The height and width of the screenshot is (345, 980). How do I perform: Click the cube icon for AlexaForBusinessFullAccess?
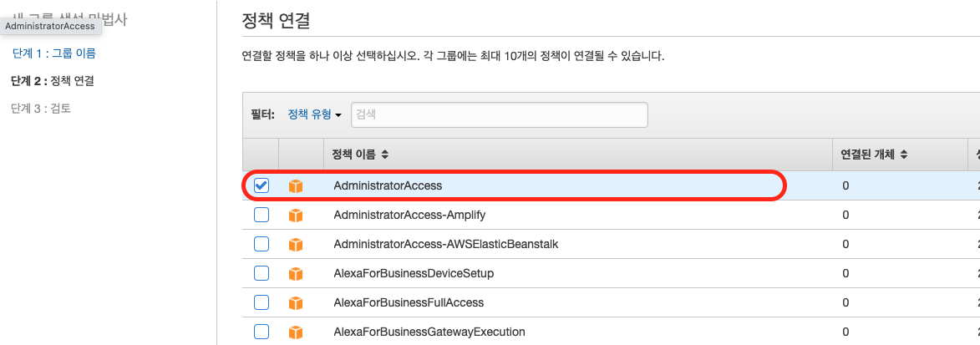(296, 303)
